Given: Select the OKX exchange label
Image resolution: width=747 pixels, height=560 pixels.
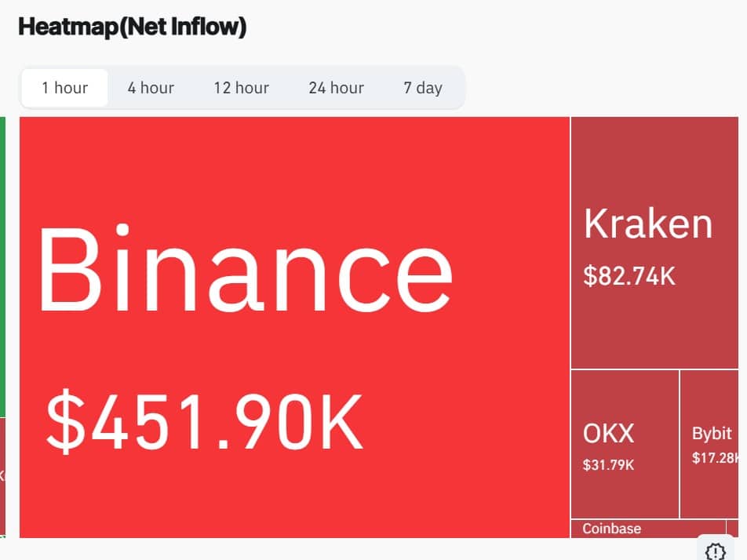Looking at the screenshot, I should pos(608,433).
